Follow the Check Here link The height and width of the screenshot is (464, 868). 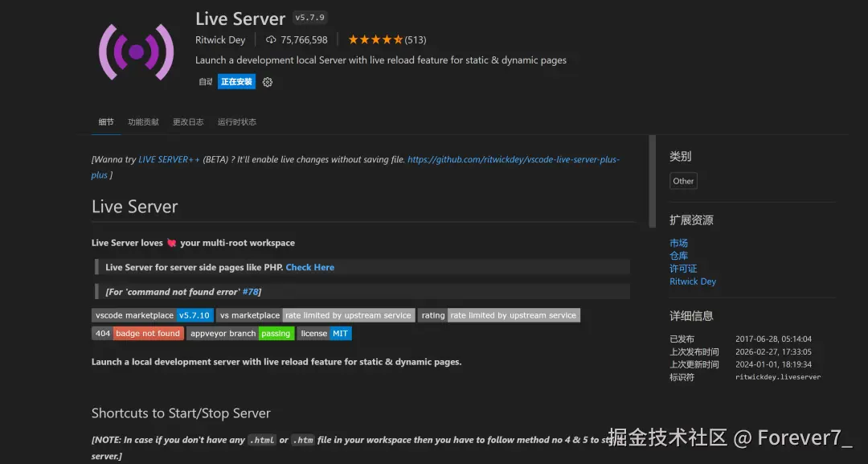coord(310,268)
